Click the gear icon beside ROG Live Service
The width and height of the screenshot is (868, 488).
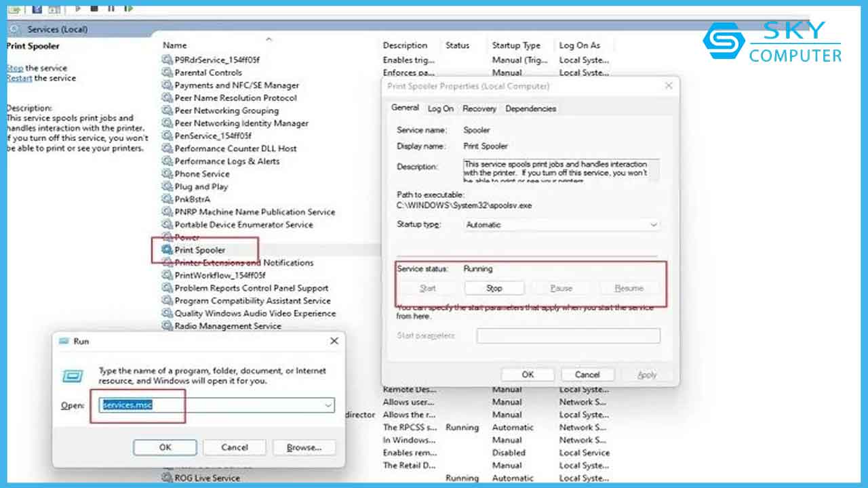click(x=167, y=478)
